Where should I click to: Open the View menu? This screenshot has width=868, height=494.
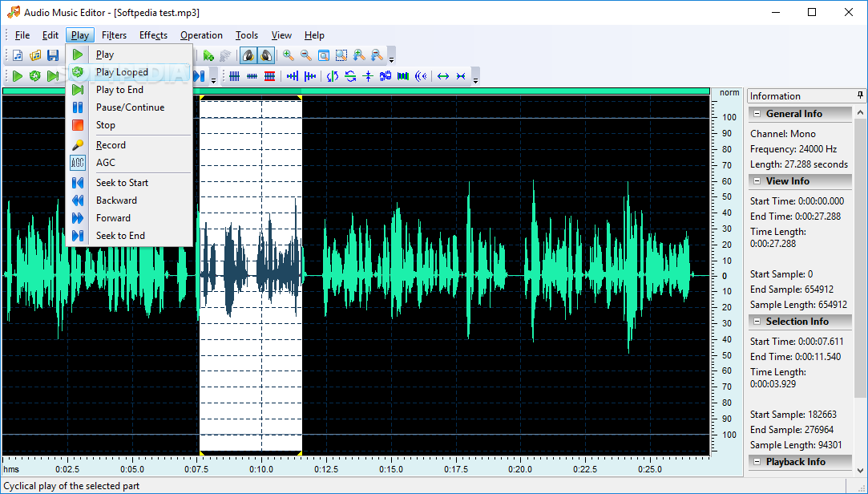281,35
